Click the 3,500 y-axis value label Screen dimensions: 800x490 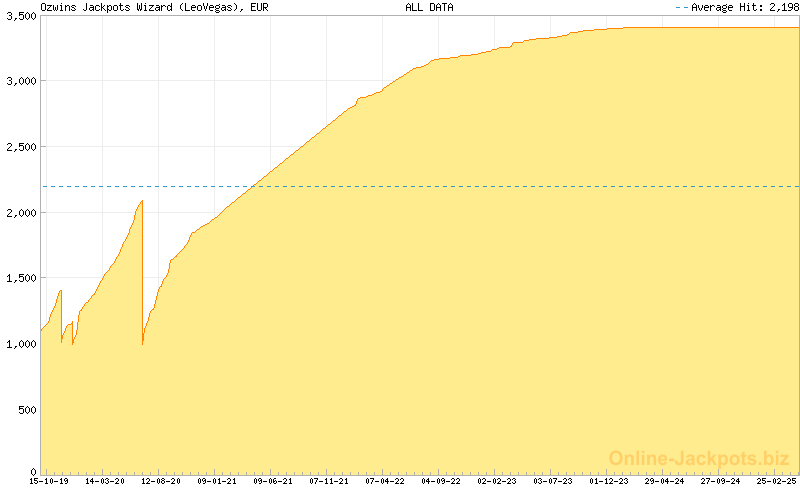(x=20, y=15)
